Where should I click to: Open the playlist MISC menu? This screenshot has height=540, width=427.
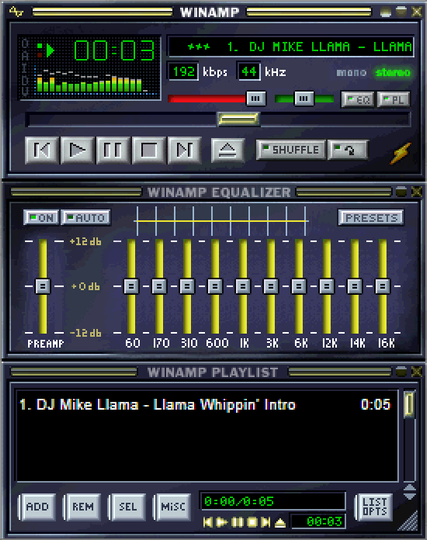(x=173, y=507)
